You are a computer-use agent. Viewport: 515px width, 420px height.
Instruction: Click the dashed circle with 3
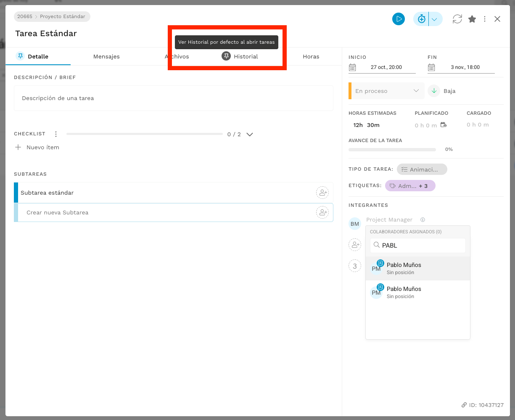[355, 266]
